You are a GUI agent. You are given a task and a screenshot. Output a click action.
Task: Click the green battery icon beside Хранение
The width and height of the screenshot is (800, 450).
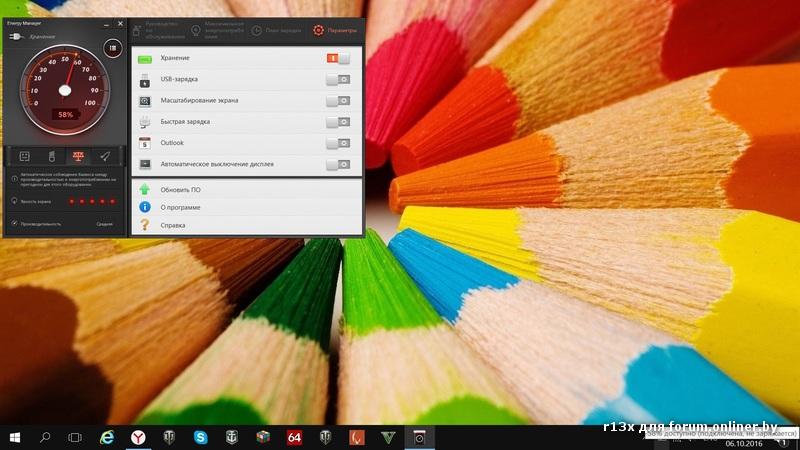pyautogui.click(x=145, y=59)
